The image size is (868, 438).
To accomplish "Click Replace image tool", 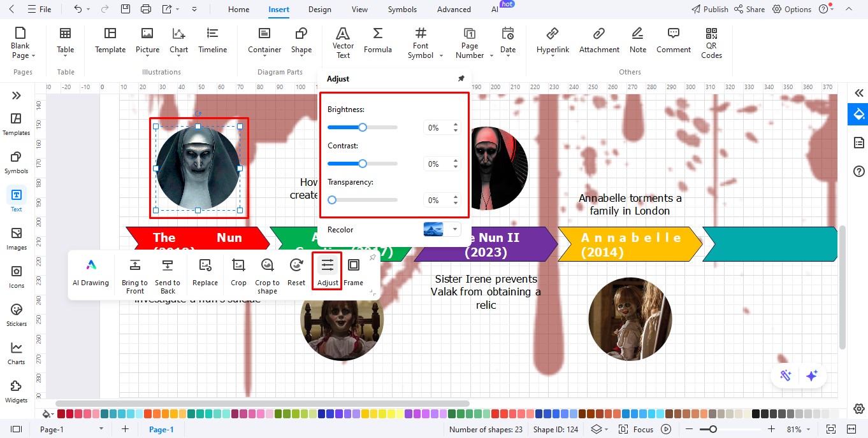I will [x=205, y=273].
